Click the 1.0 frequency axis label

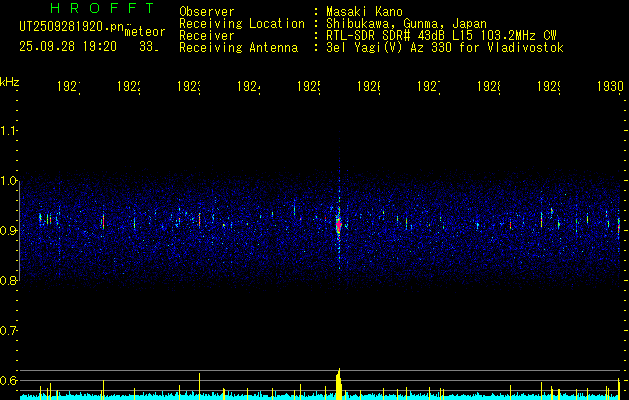click(9, 181)
